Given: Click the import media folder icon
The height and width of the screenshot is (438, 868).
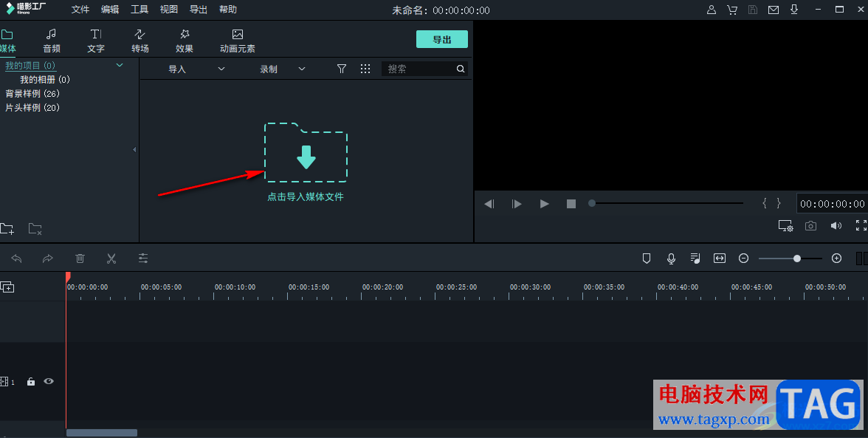Looking at the screenshot, I should click(x=306, y=152).
